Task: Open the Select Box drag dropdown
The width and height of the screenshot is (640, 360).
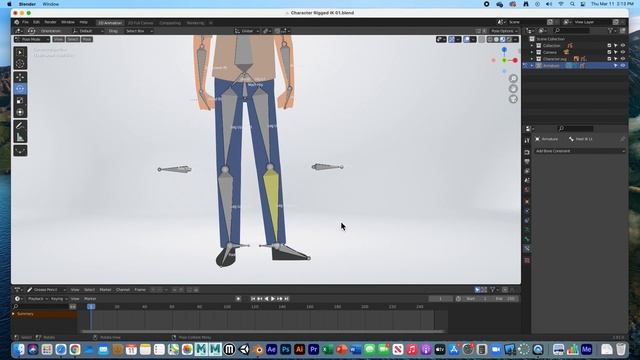Action: pyautogui.click(x=139, y=31)
